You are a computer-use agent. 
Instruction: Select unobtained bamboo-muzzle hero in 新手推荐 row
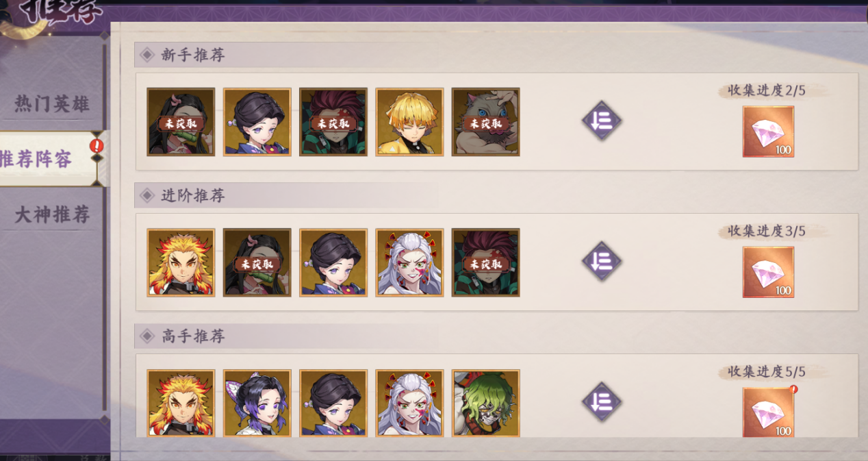pos(181,121)
